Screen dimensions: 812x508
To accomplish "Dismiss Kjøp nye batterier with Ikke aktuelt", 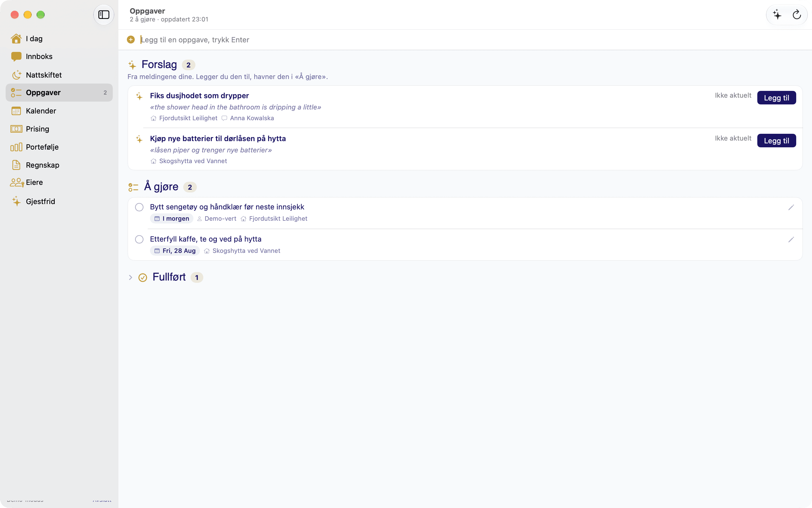I will tap(733, 138).
